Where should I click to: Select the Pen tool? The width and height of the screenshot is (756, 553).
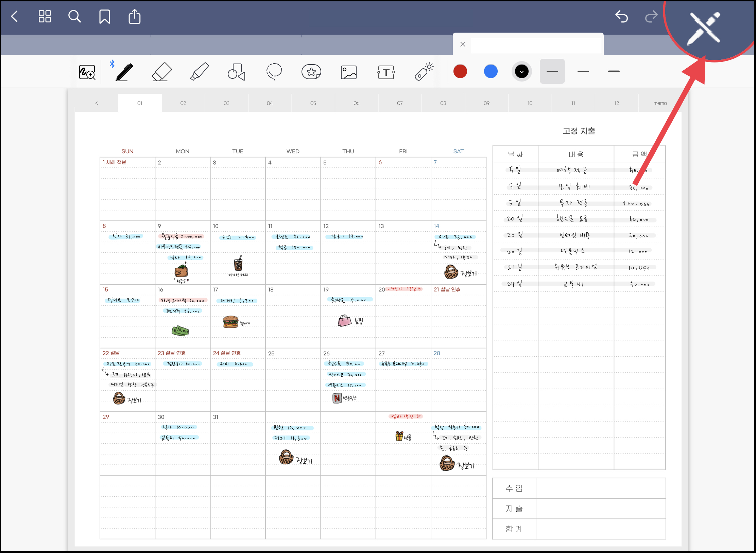coord(124,72)
